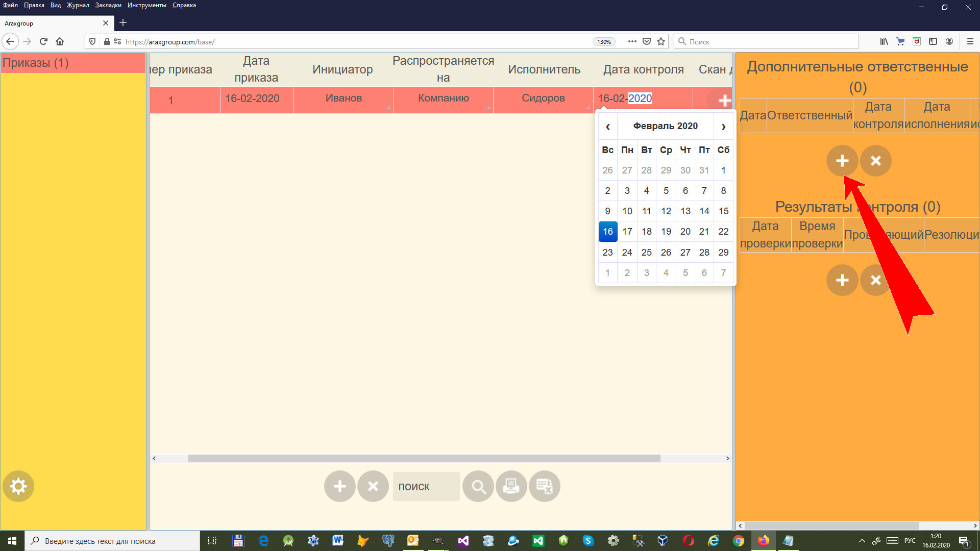Add additional responsible person with plus button
Image resolution: width=980 pixels, height=551 pixels.
[x=842, y=161]
